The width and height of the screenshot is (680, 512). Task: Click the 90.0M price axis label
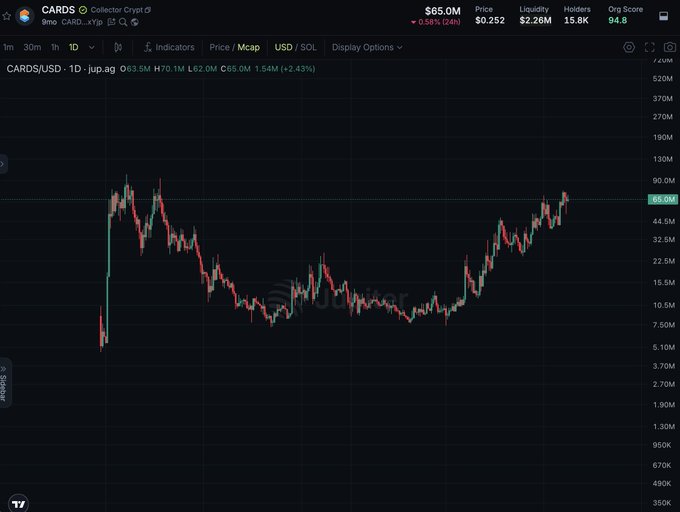(x=664, y=180)
